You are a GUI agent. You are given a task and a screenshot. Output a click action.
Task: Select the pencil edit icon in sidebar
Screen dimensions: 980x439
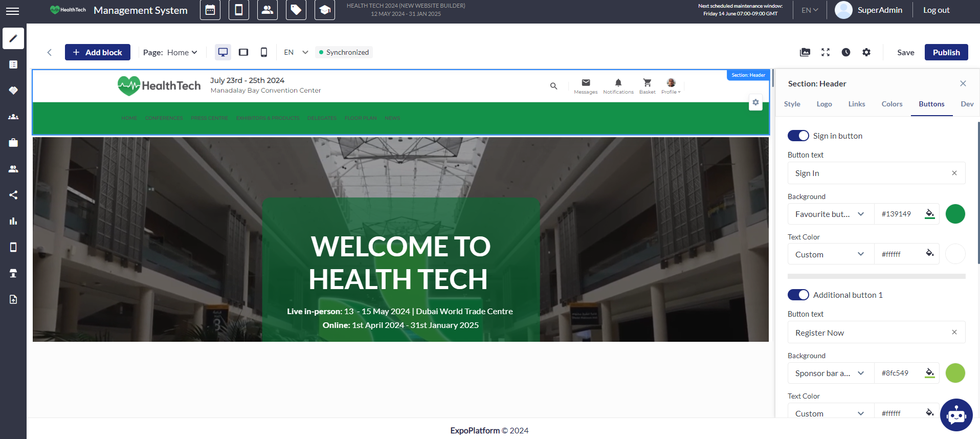point(13,38)
